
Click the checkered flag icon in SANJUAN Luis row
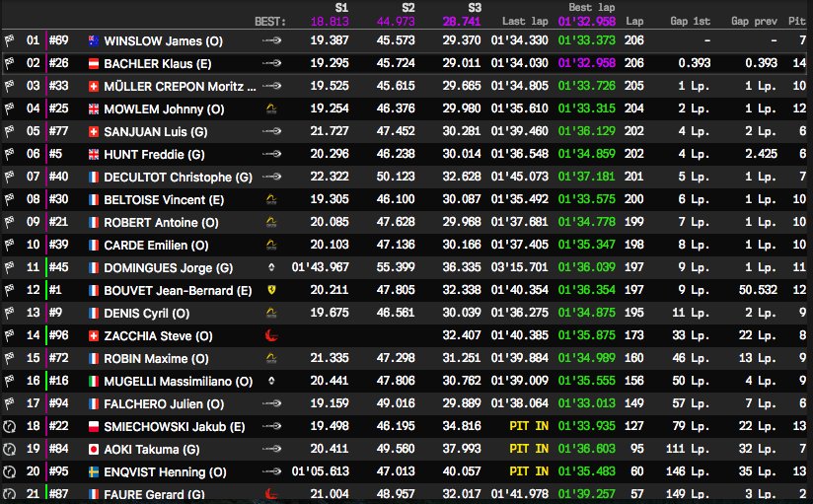tap(9, 131)
